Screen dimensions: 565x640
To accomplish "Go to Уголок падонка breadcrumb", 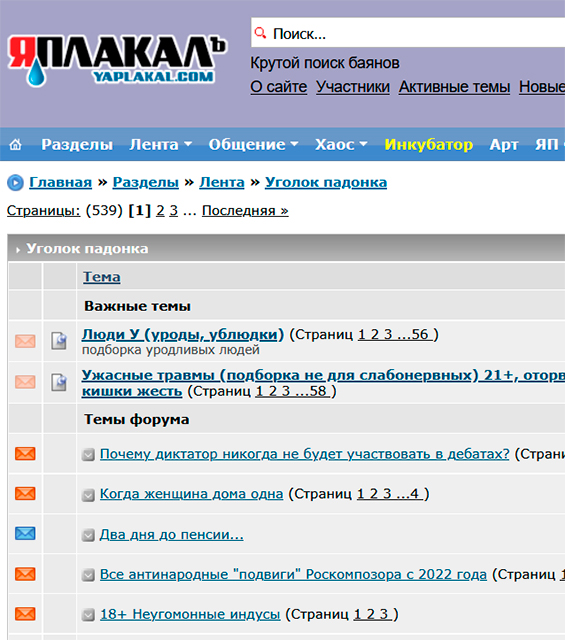I will [x=326, y=182].
